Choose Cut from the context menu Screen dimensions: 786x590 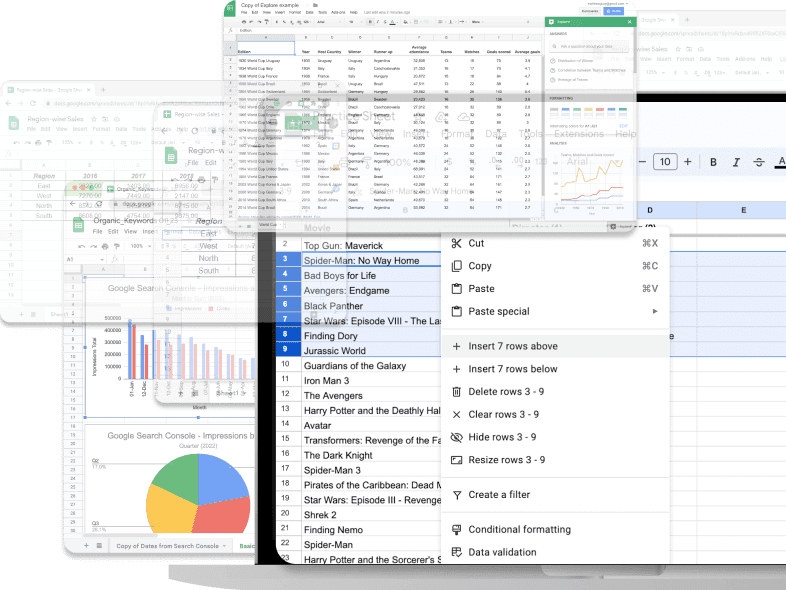[476, 243]
